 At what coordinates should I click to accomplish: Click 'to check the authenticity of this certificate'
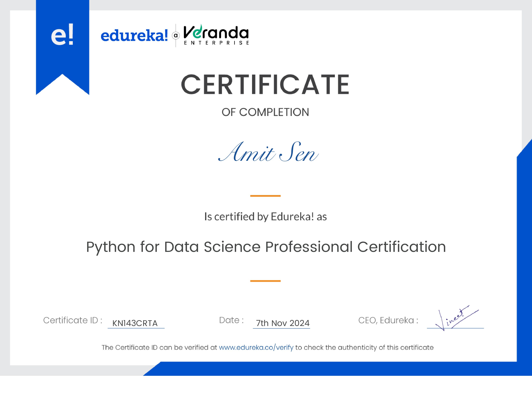tap(364, 348)
